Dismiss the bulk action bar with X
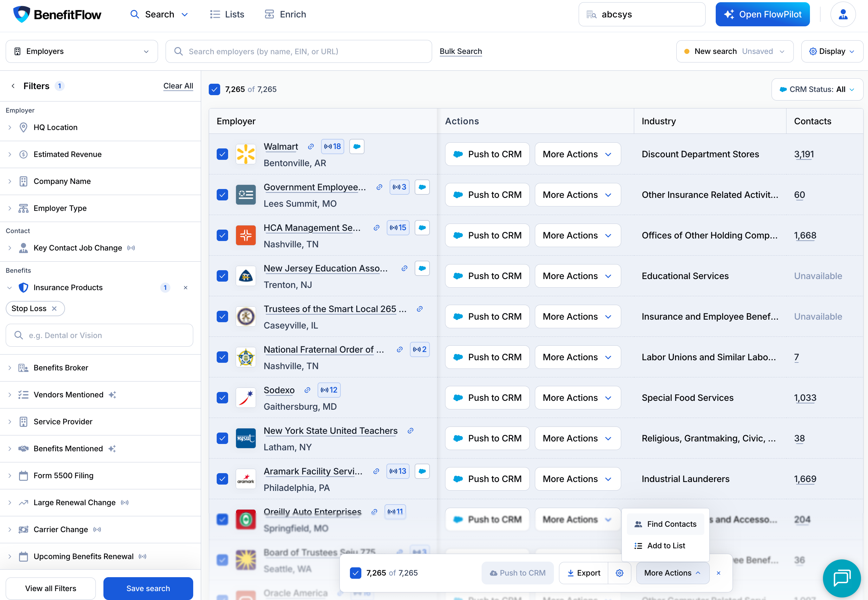This screenshot has height=600, width=868. coord(718,573)
